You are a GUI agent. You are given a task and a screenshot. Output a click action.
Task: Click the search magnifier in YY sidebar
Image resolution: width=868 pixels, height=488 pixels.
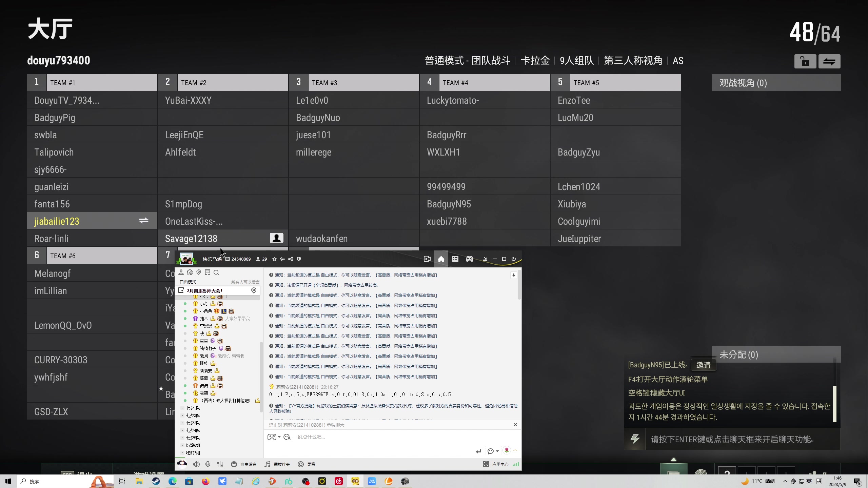[x=216, y=272]
